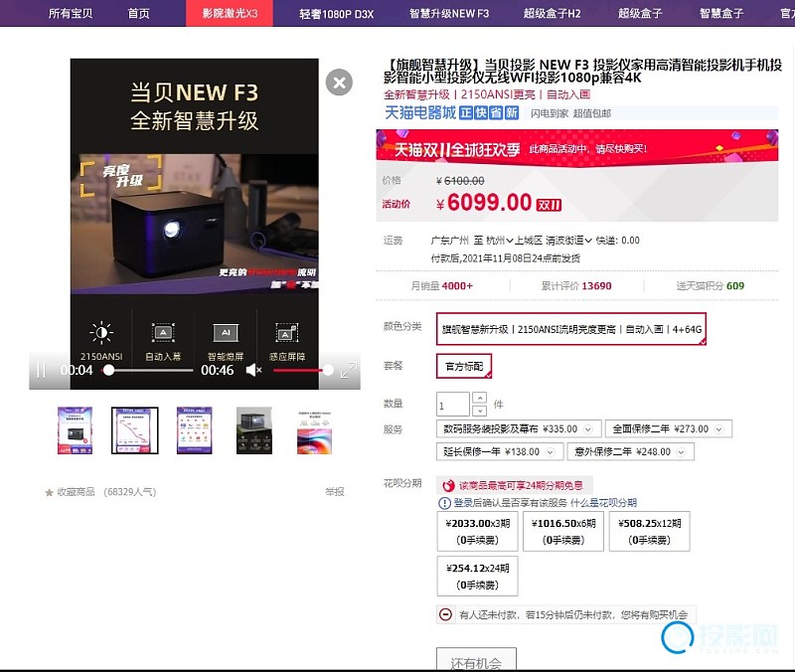Select fourth thumbnail showing projector box
The width and height of the screenshot is (795, 672).
click(x=254, y=430)
